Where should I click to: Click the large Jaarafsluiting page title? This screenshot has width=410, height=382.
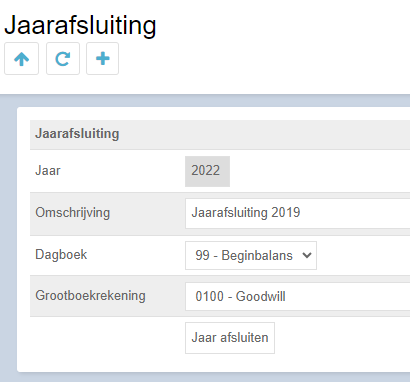80,25
